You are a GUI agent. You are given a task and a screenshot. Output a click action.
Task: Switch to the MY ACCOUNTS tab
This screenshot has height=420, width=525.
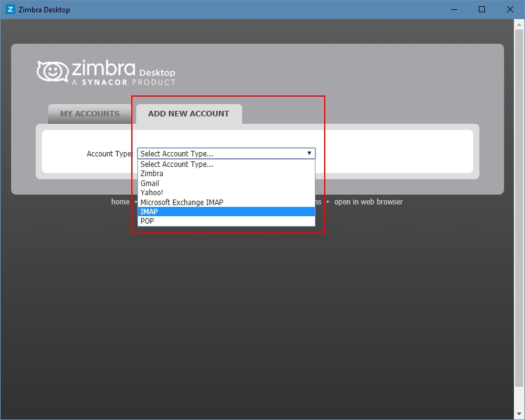[x=89, y=113]
